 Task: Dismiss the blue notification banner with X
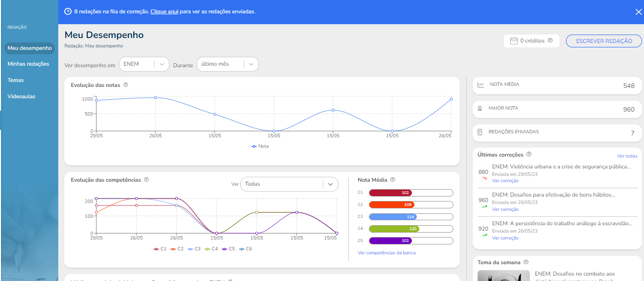[x=638, y=12]
